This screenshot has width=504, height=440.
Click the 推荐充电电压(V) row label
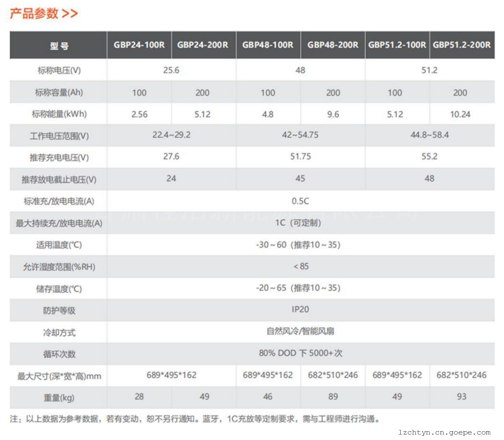(x=59, y=158)
